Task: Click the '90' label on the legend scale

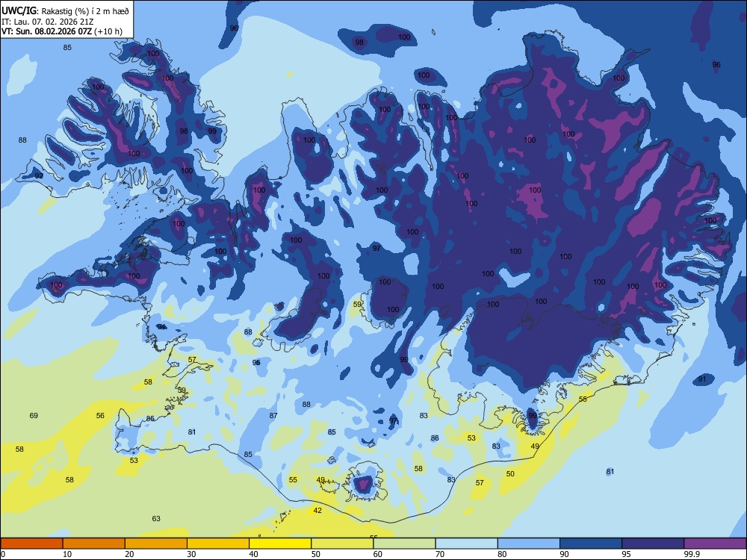Action: click(x=565, y=554)
